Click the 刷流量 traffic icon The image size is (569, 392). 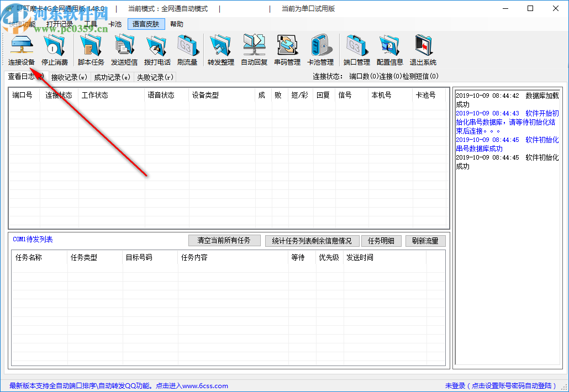point(187,50)
